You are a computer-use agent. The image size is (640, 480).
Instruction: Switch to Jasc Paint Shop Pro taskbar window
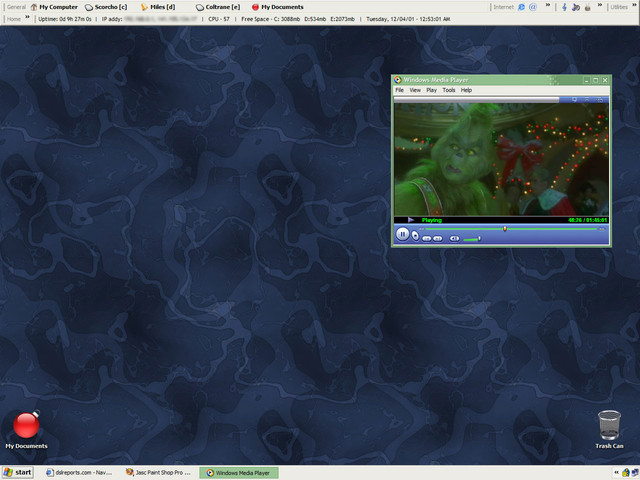point(159,473)
